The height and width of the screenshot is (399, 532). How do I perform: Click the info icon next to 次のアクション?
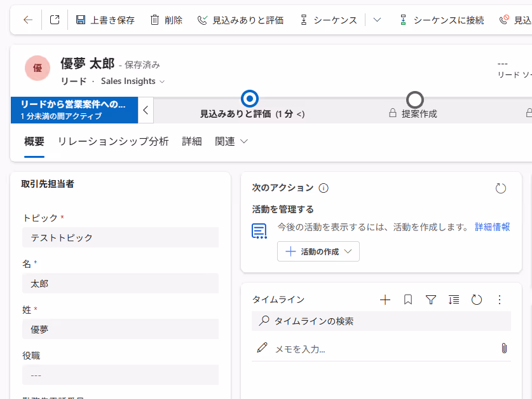click(x=324, y=188)
